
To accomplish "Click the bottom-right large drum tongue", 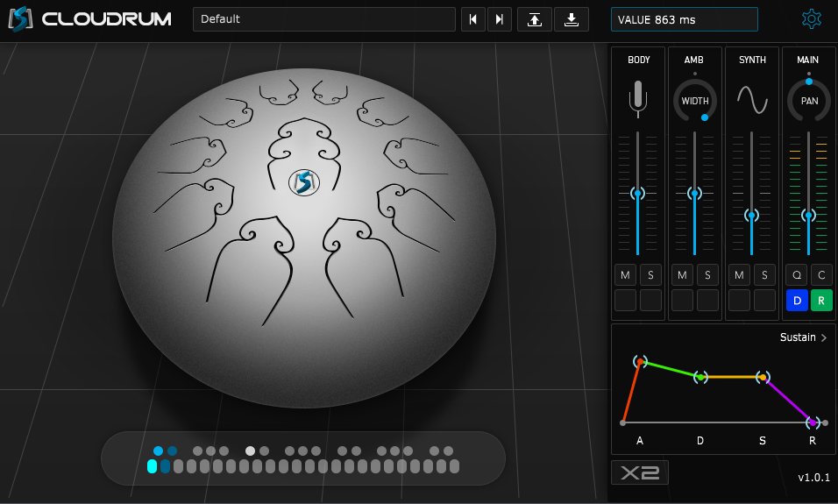I will pyautogui.click(x=362, y=266).
